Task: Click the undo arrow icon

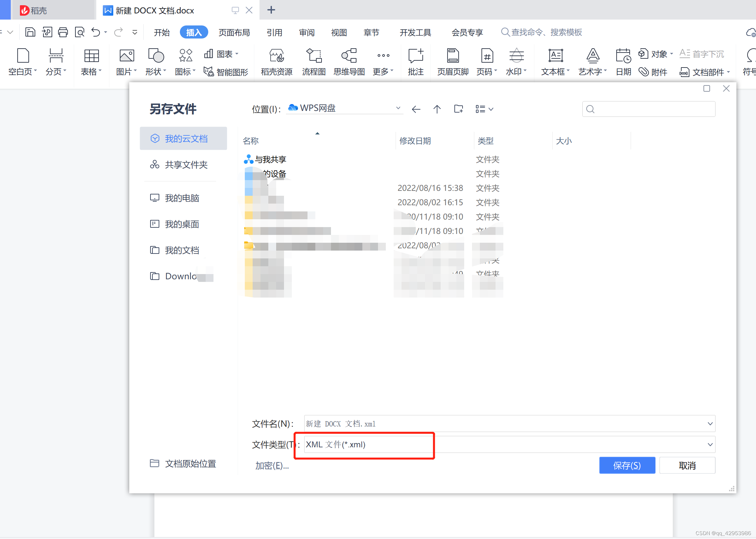Action: point(96,32)
